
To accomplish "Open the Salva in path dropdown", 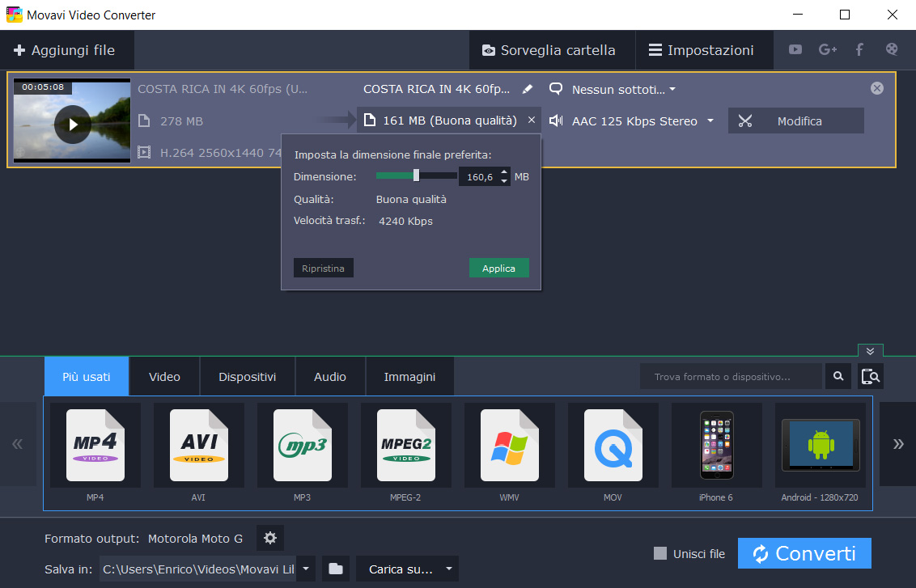I will (306, 569).
